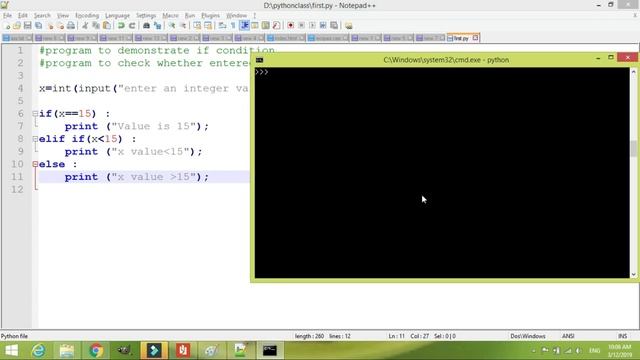The width and height of the screenshot is (640, 360).
Task: Click the cmd window scroll up arrow
Action: pos(633,72)
